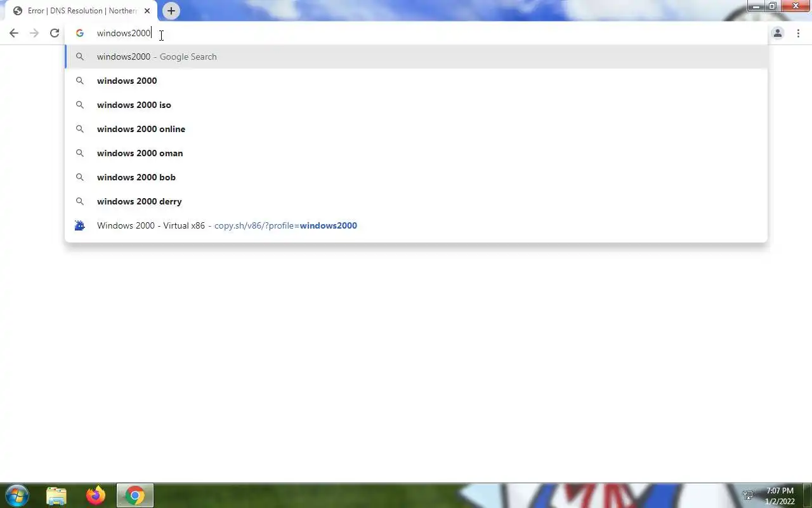Minimize the Chrome window

coord(756,6)
